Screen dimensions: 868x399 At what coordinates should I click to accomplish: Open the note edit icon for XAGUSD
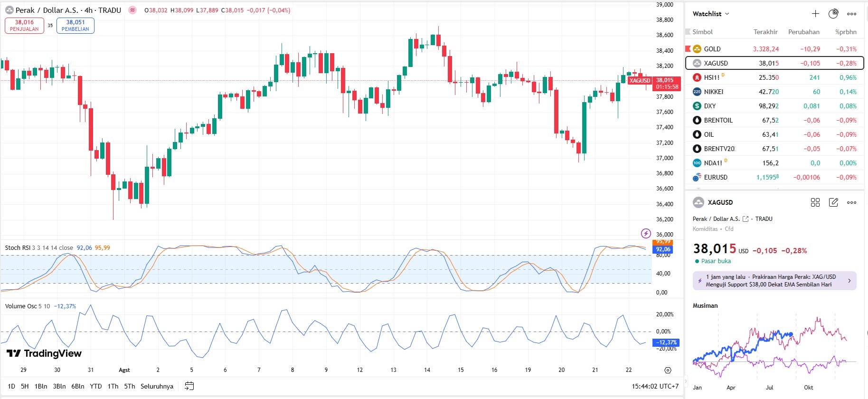(833, 202)
